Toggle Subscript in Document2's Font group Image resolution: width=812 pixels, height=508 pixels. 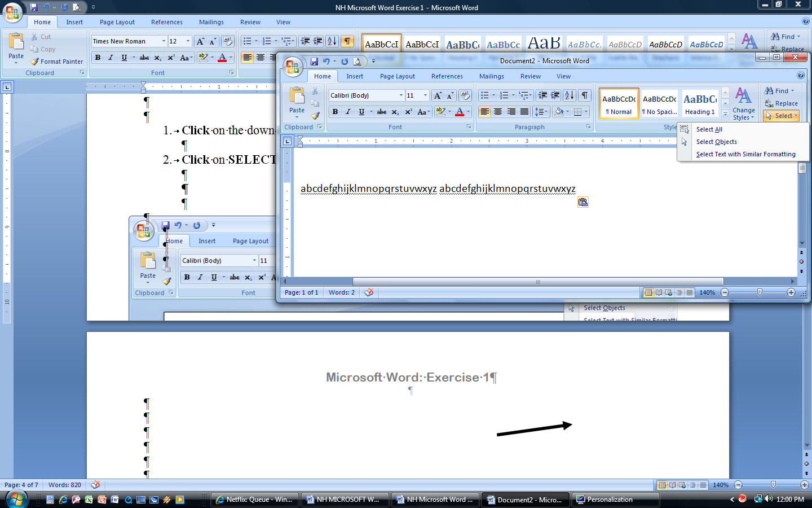coord(395,112)
